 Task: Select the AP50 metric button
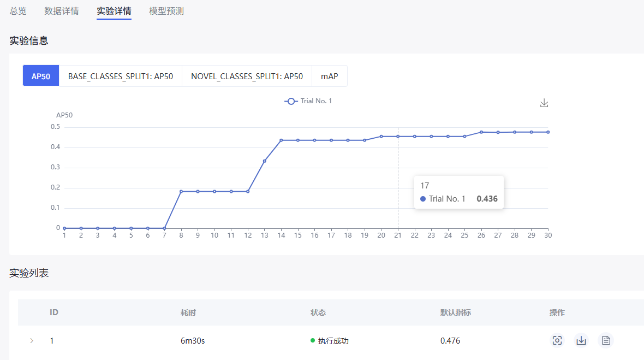pyautogui.click(x=41, y=76)
